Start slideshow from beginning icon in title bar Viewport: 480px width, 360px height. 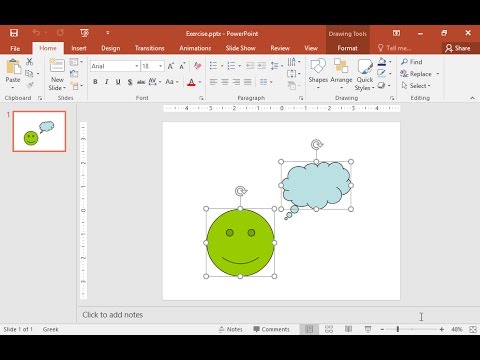click(x=84, y=33)
